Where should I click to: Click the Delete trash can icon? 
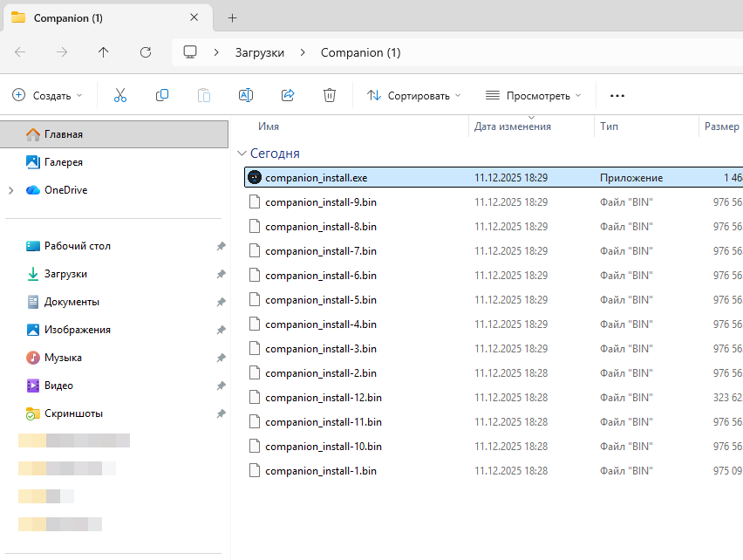tap(330, 95)
